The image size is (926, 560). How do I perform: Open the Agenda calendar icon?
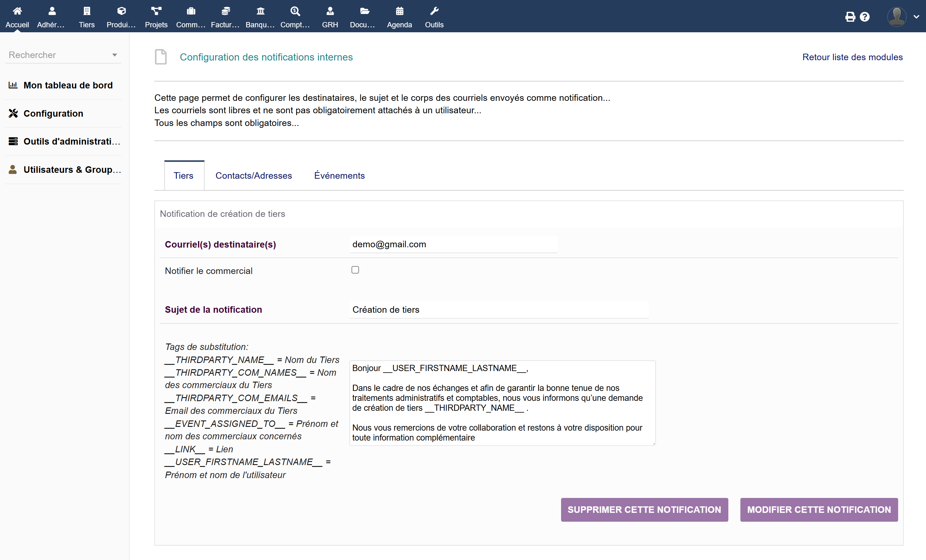399,11
